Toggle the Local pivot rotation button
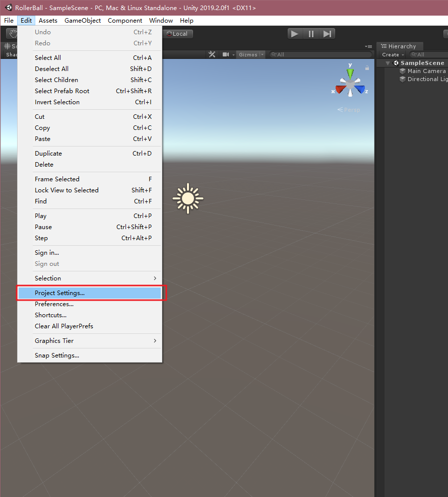This screenshot has height=497, width=448. pos(178,34)
